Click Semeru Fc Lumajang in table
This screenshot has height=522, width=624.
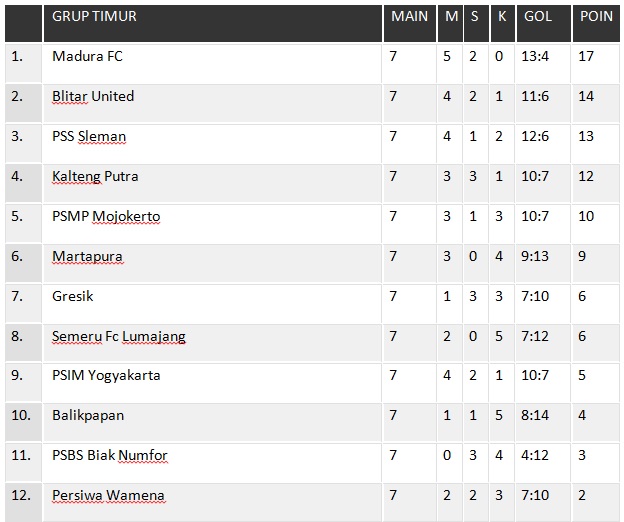point(118,337)
